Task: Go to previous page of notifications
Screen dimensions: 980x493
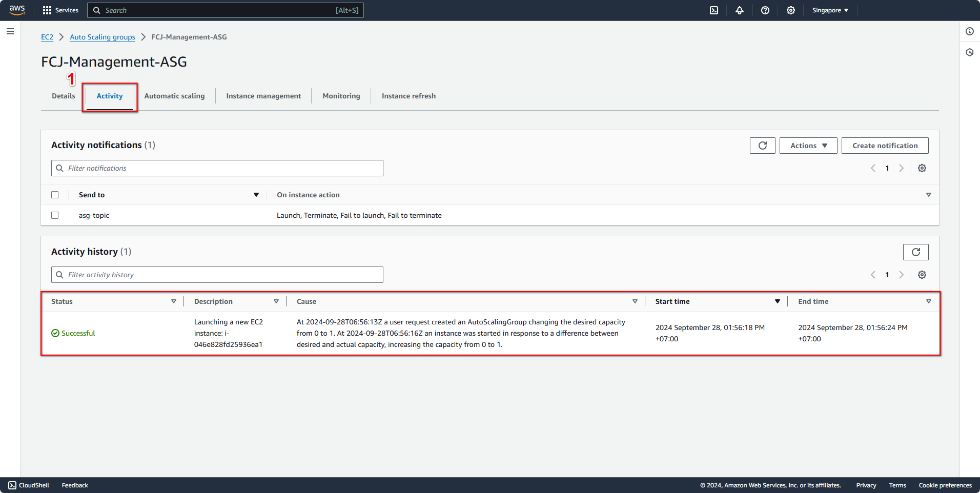Action: (x=873, y=168)
